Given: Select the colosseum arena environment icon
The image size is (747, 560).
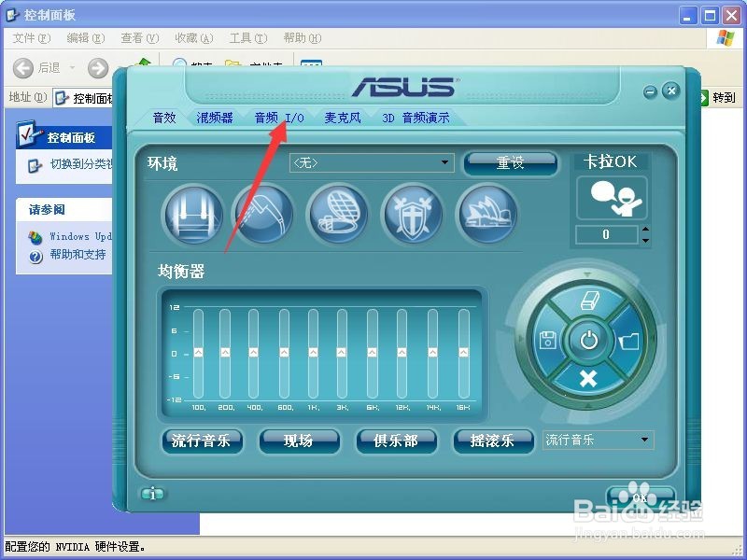Looking at the screenshot, I should pyautogui.click(x=338, y=214).
